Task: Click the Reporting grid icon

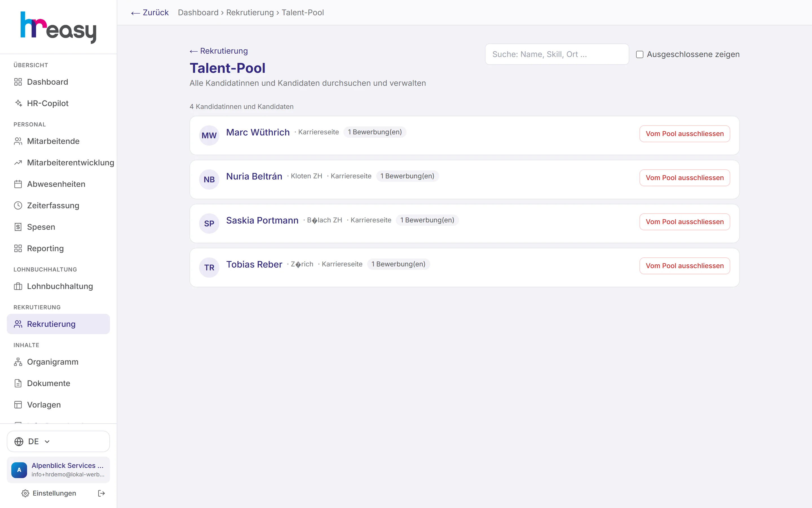Action: [18, 248]
